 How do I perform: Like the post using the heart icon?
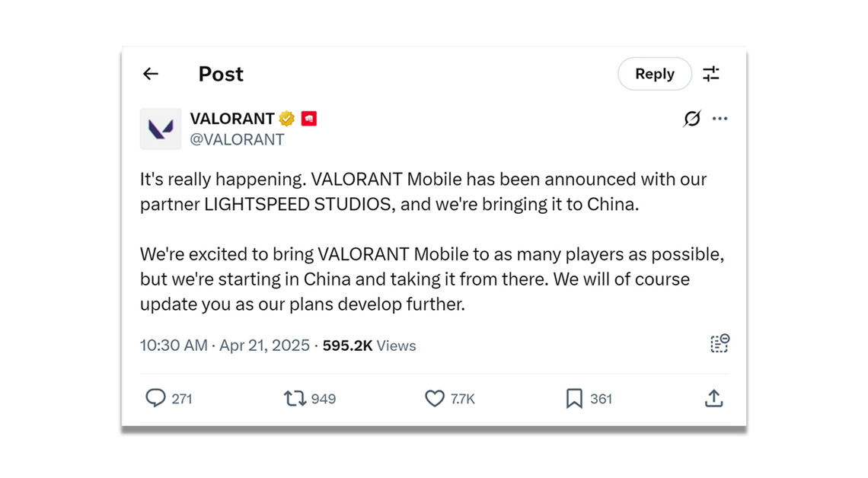tap(434, 398)
